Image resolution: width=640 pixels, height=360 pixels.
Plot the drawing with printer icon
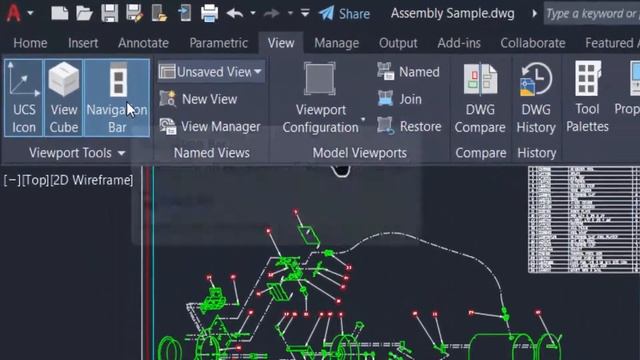tap(209, 13)
